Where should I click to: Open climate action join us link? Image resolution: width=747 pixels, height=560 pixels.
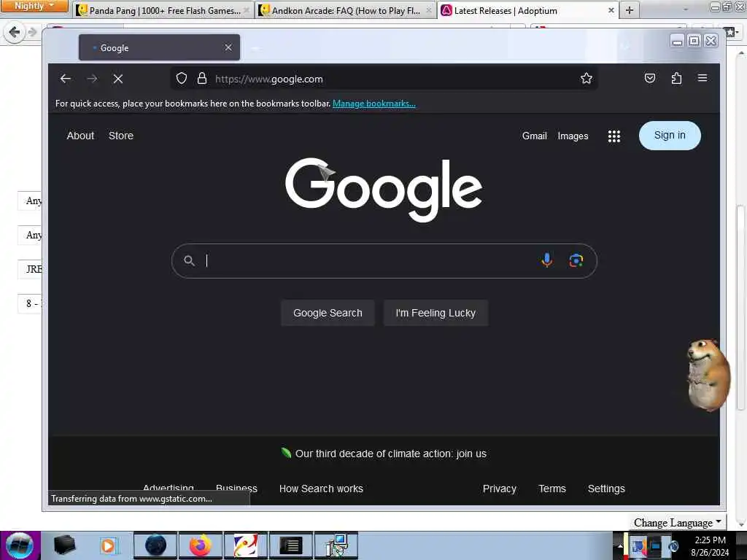click(391, 454)
